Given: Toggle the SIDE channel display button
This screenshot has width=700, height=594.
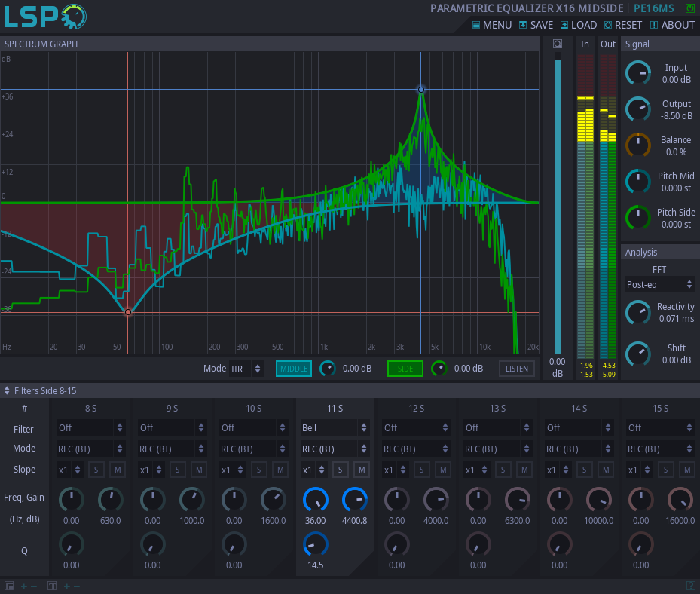Looking at the screenshot, I should point(405,369).
